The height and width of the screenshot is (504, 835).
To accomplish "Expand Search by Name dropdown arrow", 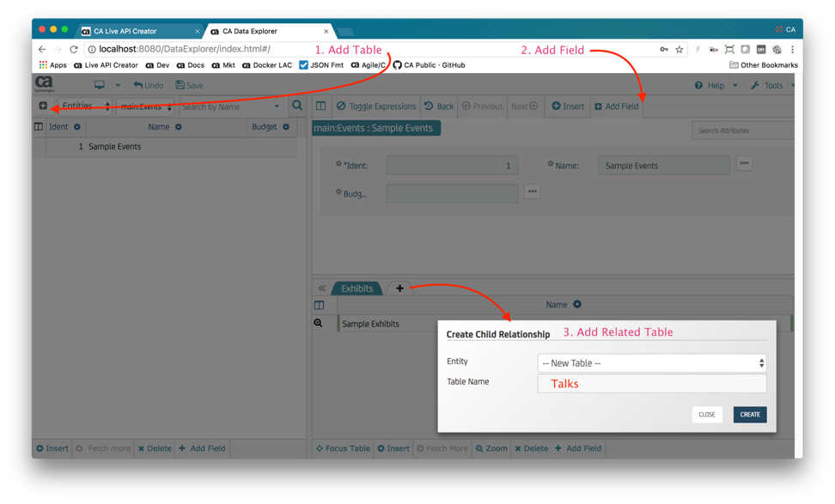I will pyautogui.click(x=277, y=106).
